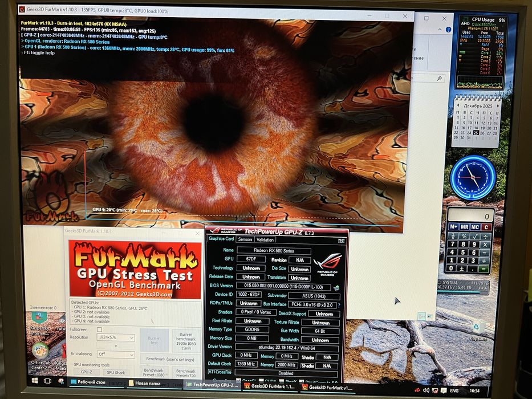Image resolution: width=532 pixels, height=399 pixels.
Task: Switch to the Geeks3D FurMark 1.1... taskbar button
Action: pyautogui.click(x=270, y=386)
